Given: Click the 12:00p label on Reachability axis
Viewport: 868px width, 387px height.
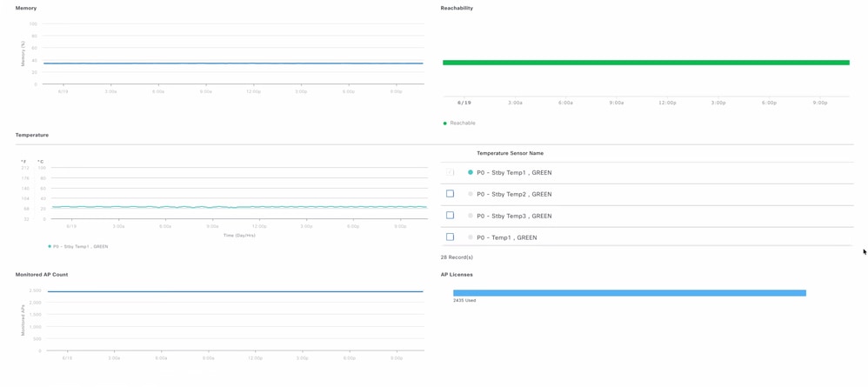Looking at the screenshot, I should pyautogui.click(x=667, y=103).
